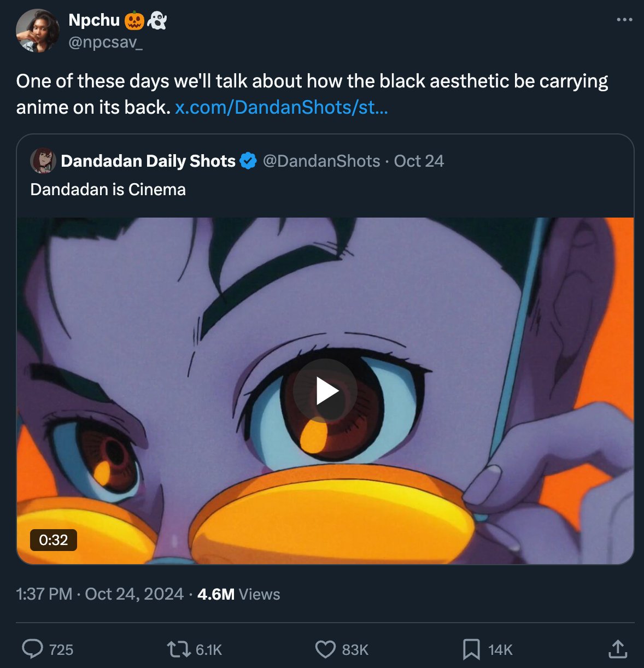Like the tweet with heart icon
The width and height of the screenshot is (644, 668).
point(325,649)
